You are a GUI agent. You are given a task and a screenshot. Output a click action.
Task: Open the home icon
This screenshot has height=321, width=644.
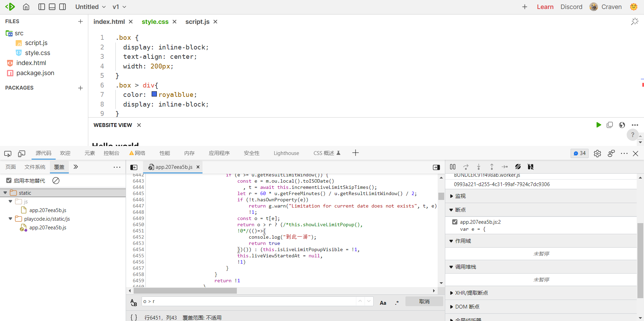[x=26, y=7]
